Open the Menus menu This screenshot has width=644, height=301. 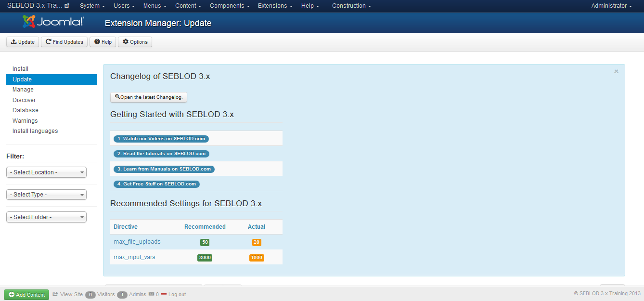coord(155,6)
